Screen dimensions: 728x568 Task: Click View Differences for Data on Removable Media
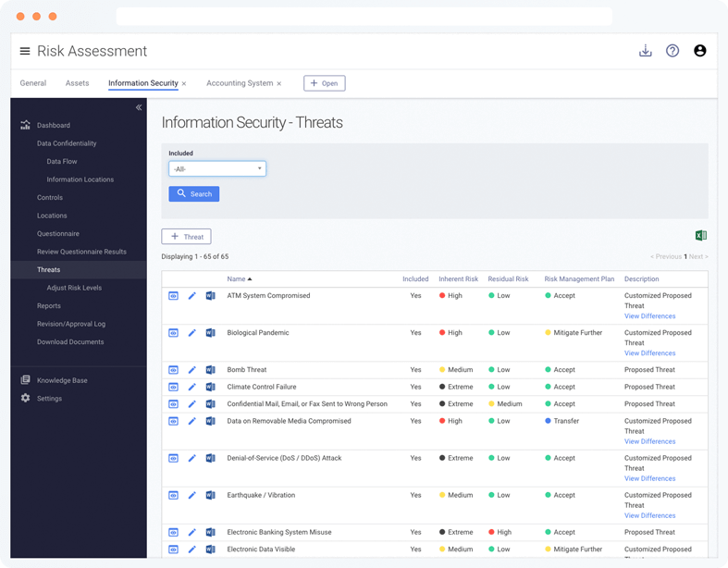pyautogui.click(x=649, y=441)
